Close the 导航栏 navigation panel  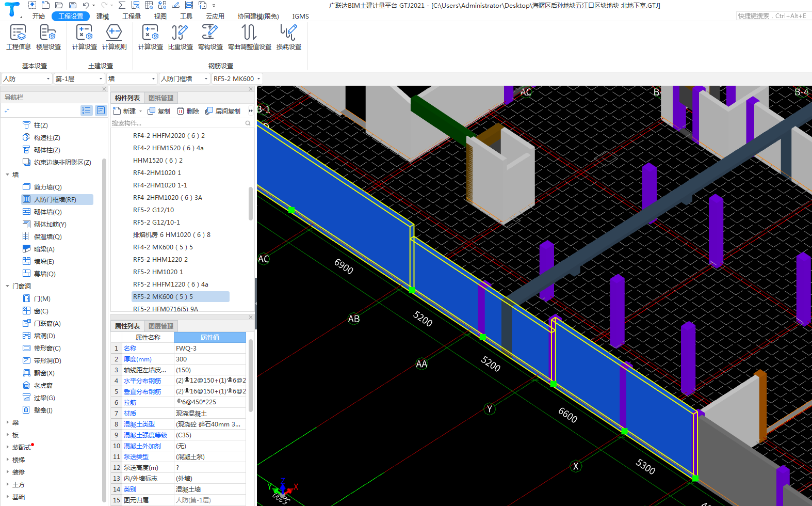(104, 89)
